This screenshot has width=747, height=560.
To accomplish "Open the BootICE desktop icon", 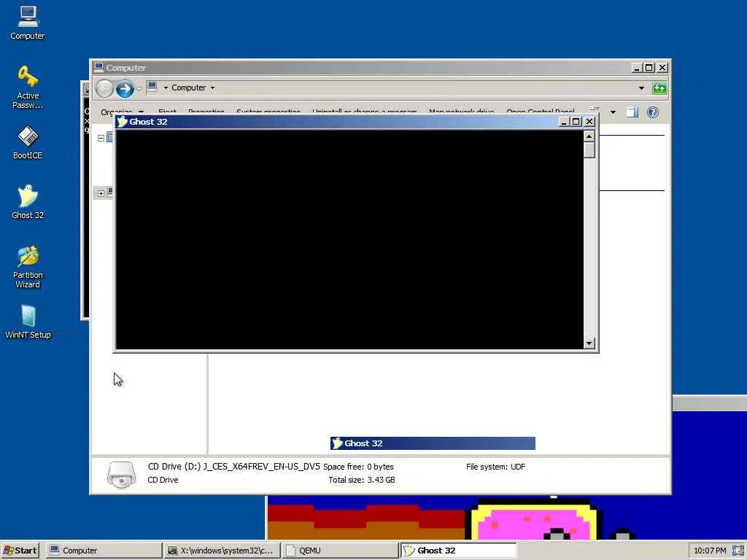I will [x=28, y=142].
